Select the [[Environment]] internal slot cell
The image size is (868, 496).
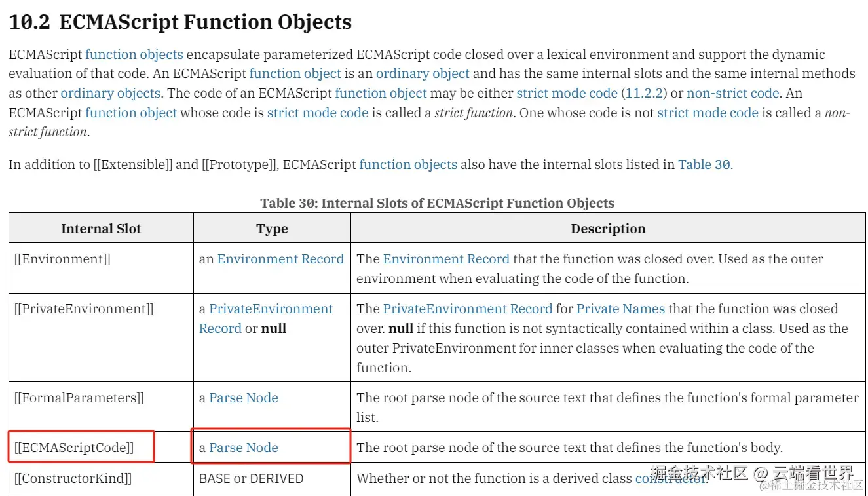pyautogui.click(x=101, y=268)
